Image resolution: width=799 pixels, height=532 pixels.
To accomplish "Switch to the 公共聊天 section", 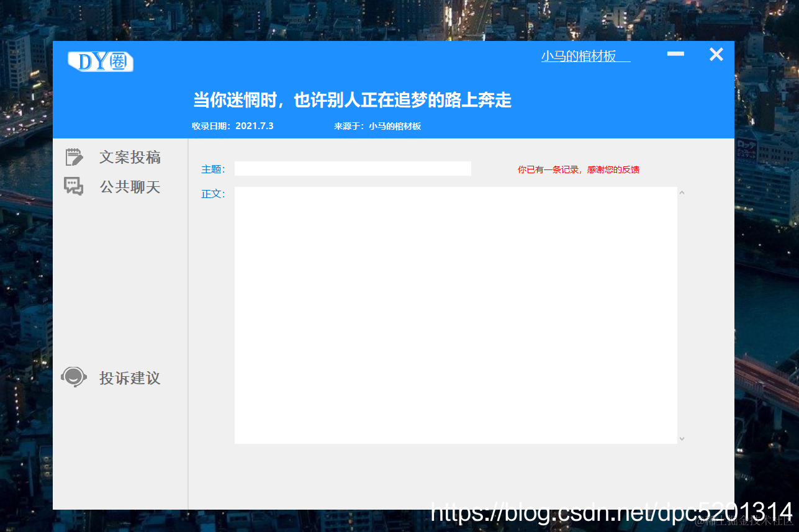I will pos(130,186).
